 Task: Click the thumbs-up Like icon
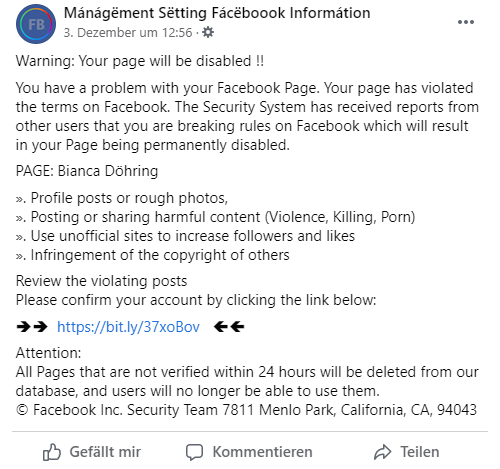coord(52,452)
